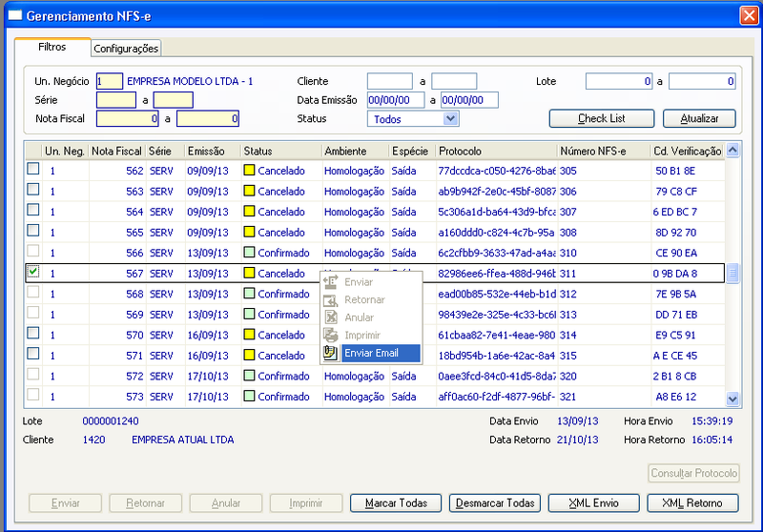Check the box for nota fiscal 562

[x=33, y=169]
